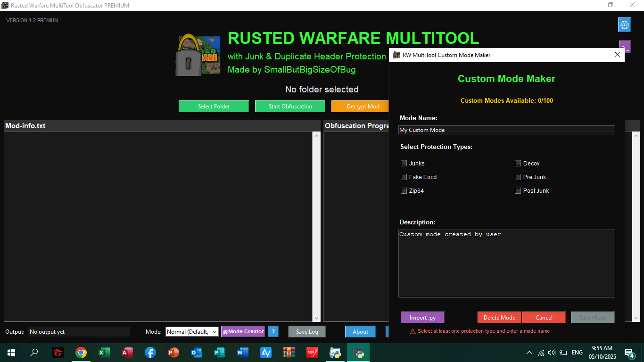Click the Output field showing No output yet
The width and height of the screenshot is (644, 362).
click(79, 332)
